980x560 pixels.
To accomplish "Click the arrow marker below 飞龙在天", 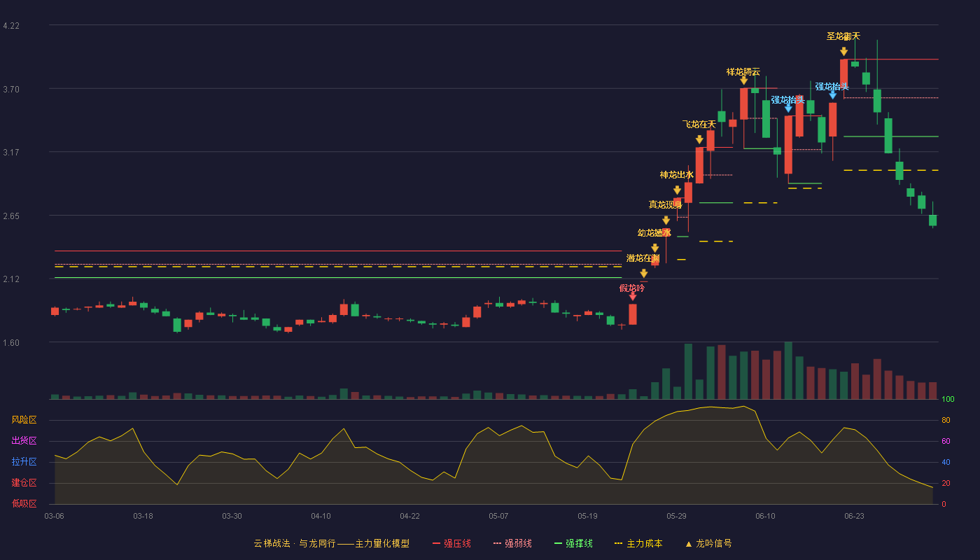I will (x=699, y=139).
